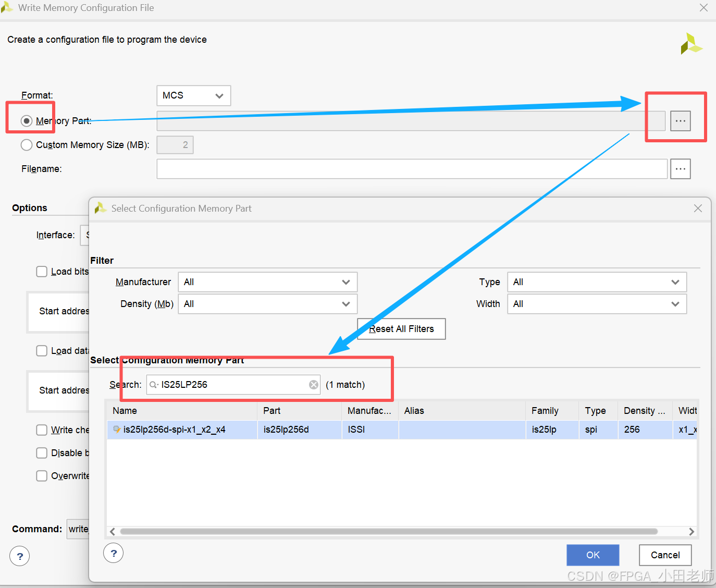The image size is (716, 588).
Task: Clear the search text with the X icon
Action: pos(314,385)
